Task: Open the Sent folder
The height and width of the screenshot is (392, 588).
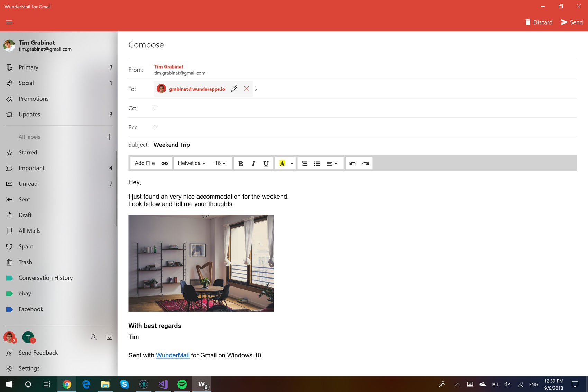Action: coord(59,199)
